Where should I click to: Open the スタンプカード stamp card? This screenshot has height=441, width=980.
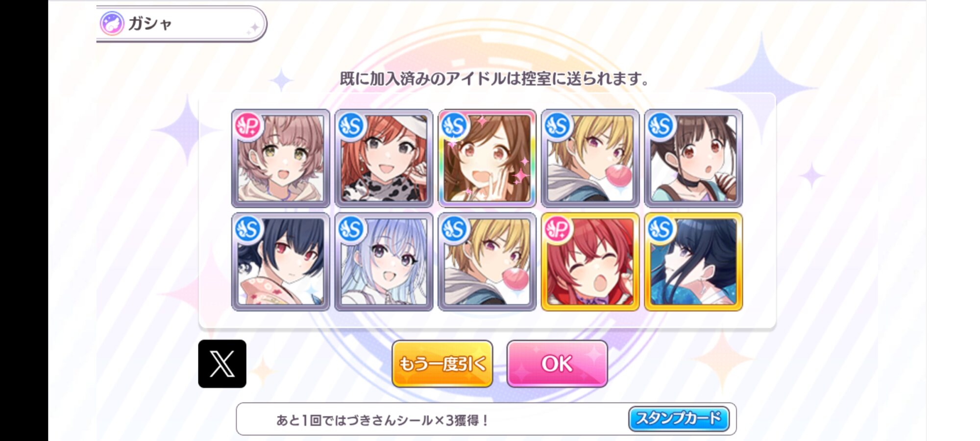point(679,419)
